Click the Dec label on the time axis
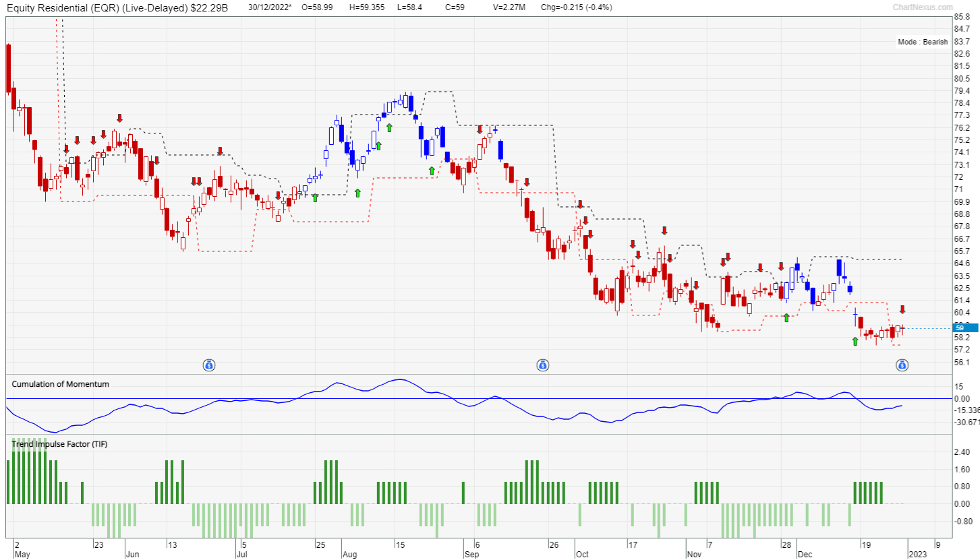The image size is (980, 560). pyautogui.click(x=804, y=555)
